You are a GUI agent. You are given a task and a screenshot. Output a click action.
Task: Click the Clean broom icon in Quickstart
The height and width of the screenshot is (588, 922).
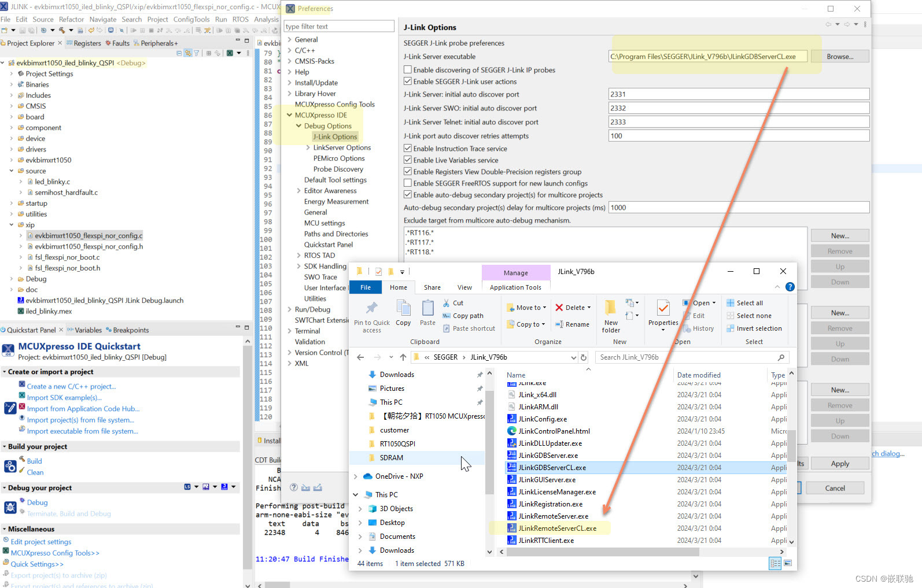[x=22, y=471]
